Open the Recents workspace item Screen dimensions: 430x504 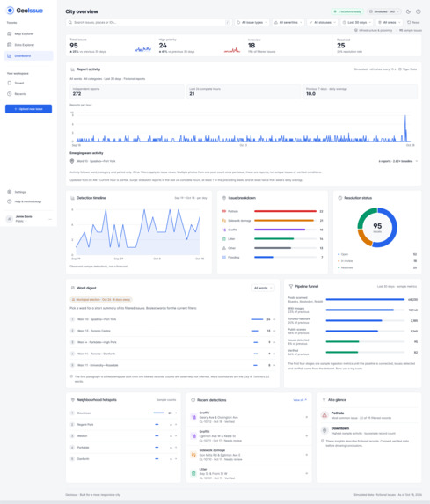coord(28,94)
